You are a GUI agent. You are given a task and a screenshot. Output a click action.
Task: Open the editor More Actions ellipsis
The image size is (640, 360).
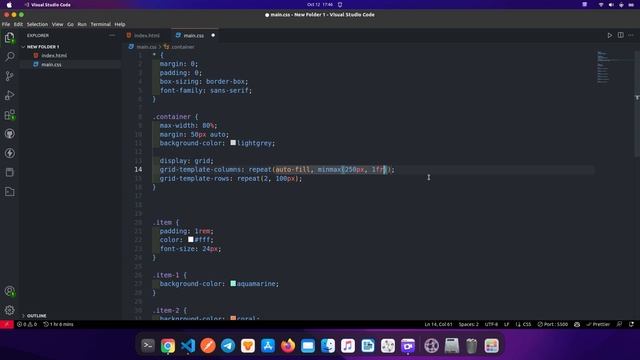point(631,36)
